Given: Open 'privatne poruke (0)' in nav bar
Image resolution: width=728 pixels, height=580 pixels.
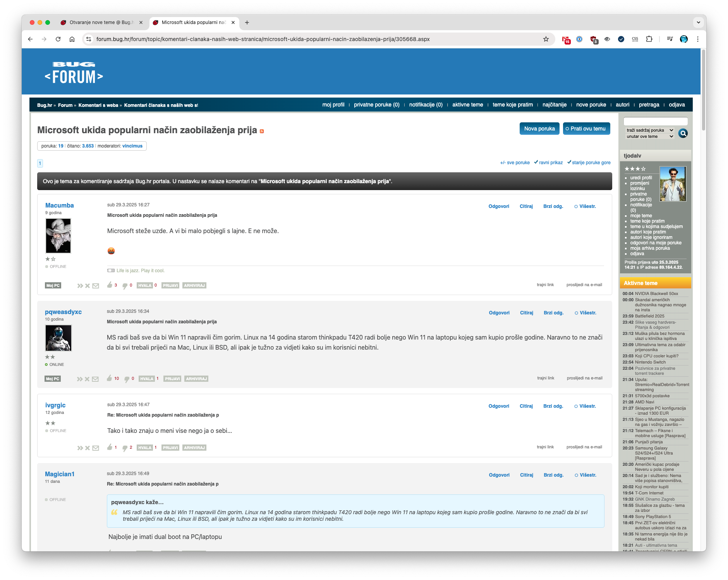Looking at the screenshot, I should 377,105.
